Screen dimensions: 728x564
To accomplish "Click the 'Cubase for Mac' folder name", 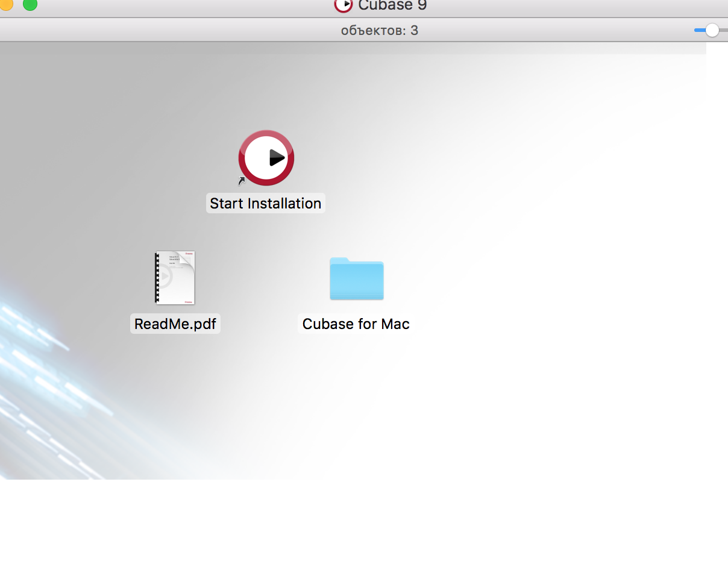I will [356, 324].
